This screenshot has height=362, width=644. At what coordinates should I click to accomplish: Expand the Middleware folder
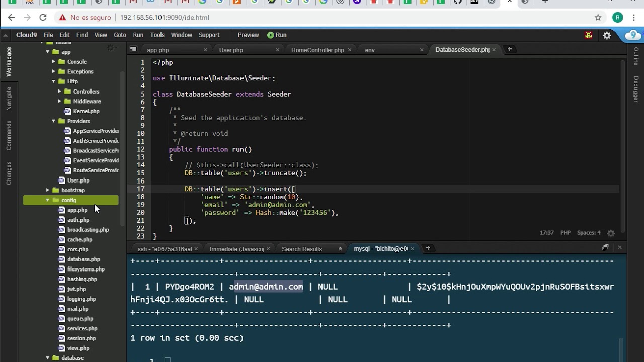(60, 102)
